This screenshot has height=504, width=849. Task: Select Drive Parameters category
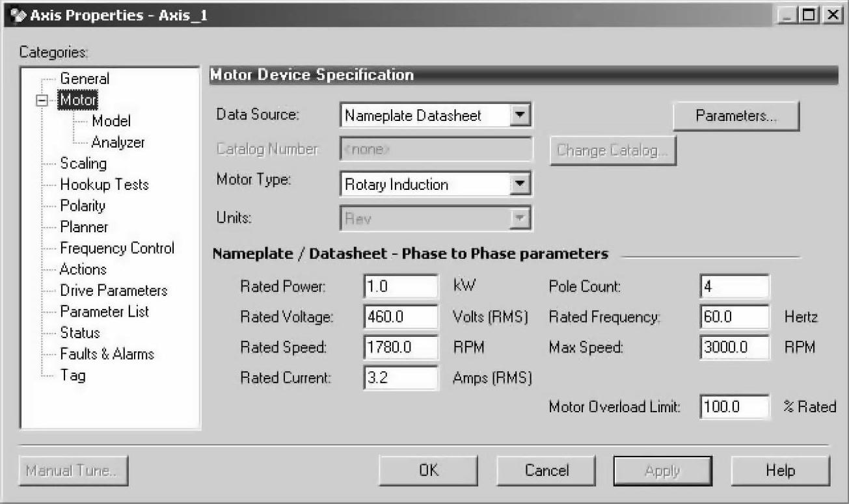point(114,291)
